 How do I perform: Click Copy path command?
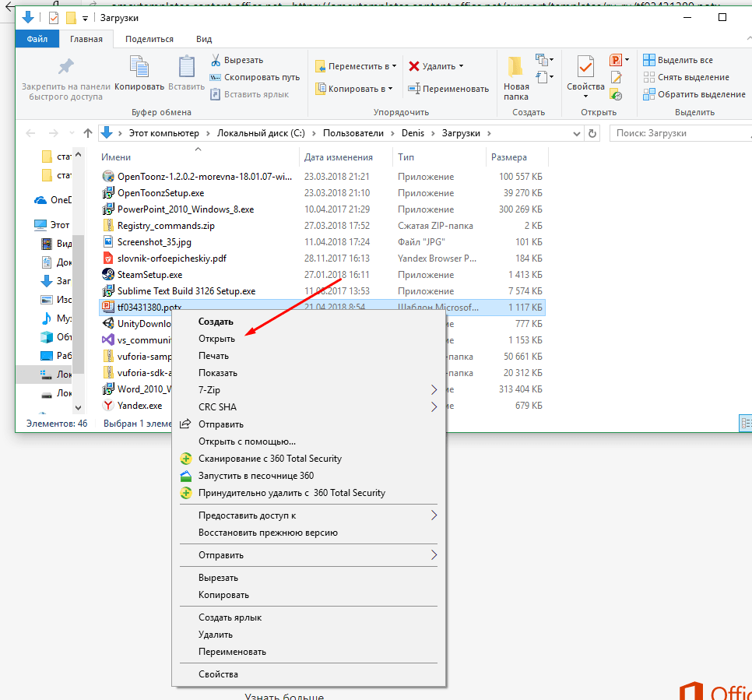click(x=255, y=77)
